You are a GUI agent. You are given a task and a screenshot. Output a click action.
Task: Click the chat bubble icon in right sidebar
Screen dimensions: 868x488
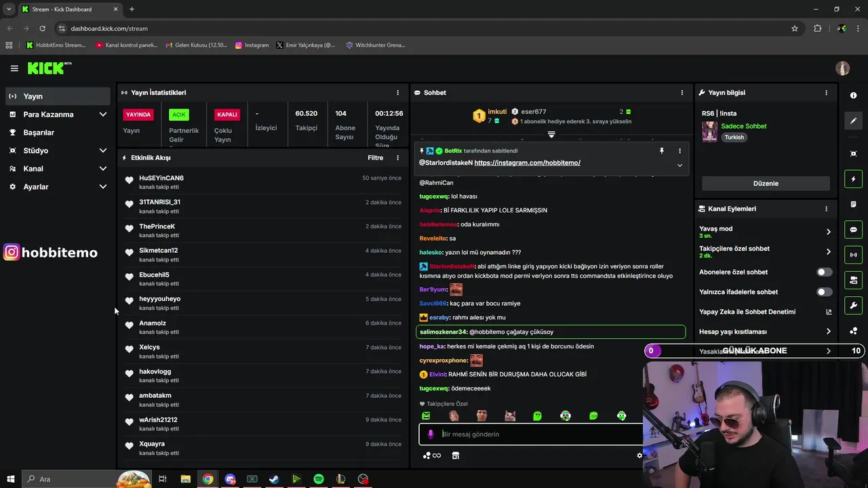(x=853, y=230)
